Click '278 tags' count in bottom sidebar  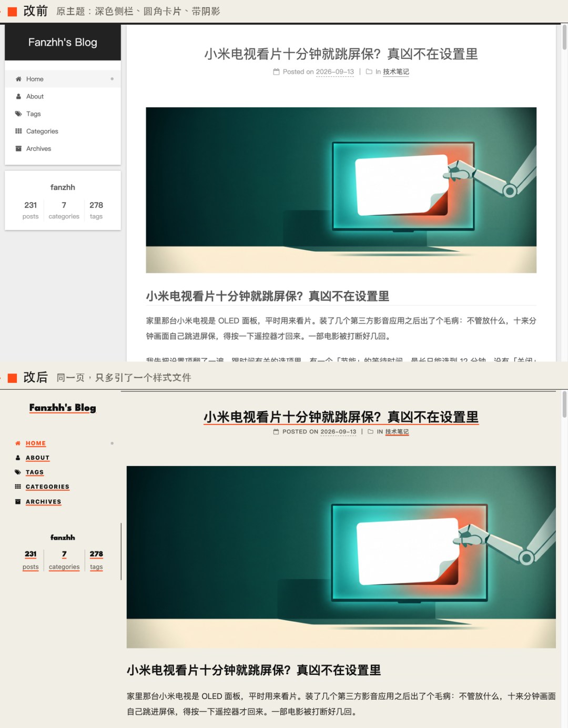[96, 560]
